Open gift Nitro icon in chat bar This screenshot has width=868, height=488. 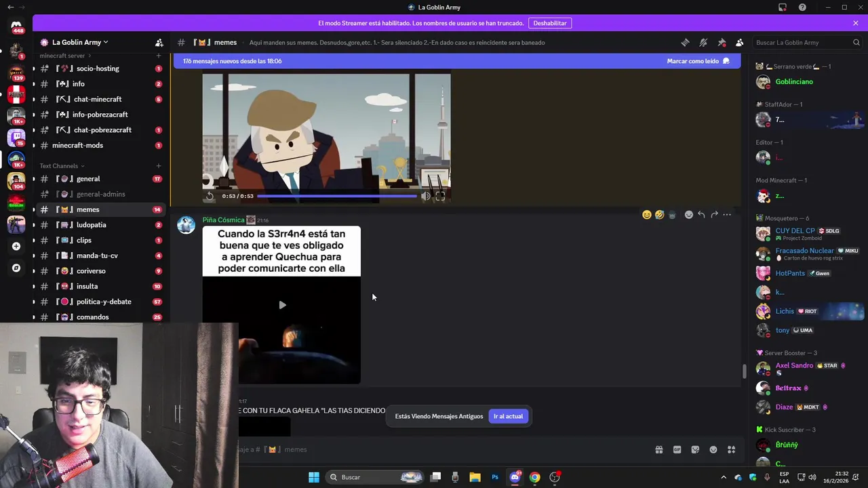click(658, 449)
